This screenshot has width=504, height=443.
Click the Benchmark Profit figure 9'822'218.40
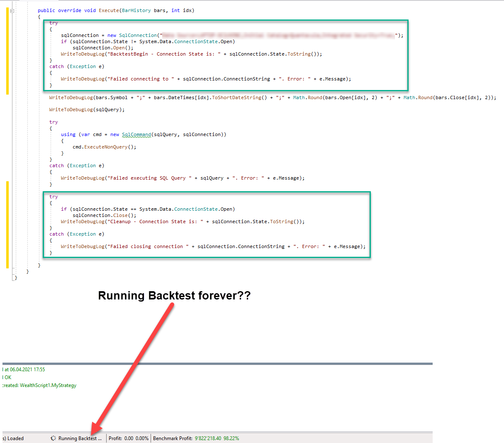click(x=208, y=438)
